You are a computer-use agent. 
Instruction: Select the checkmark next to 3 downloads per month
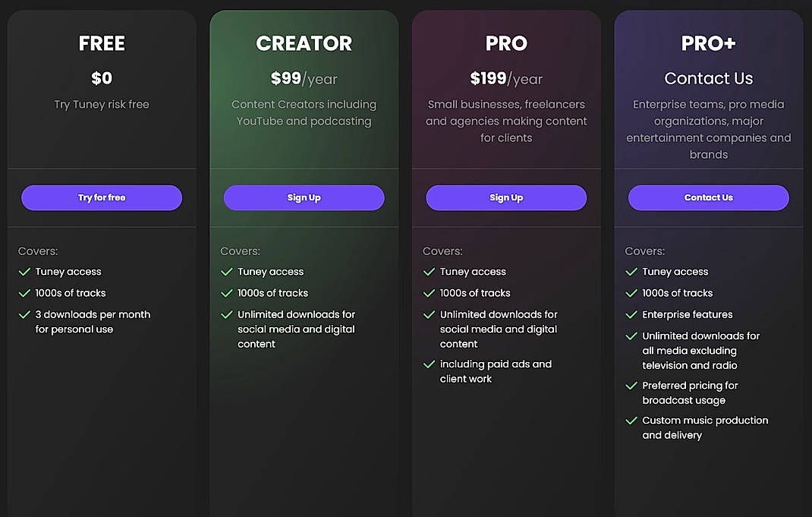(x=24, y=314)
